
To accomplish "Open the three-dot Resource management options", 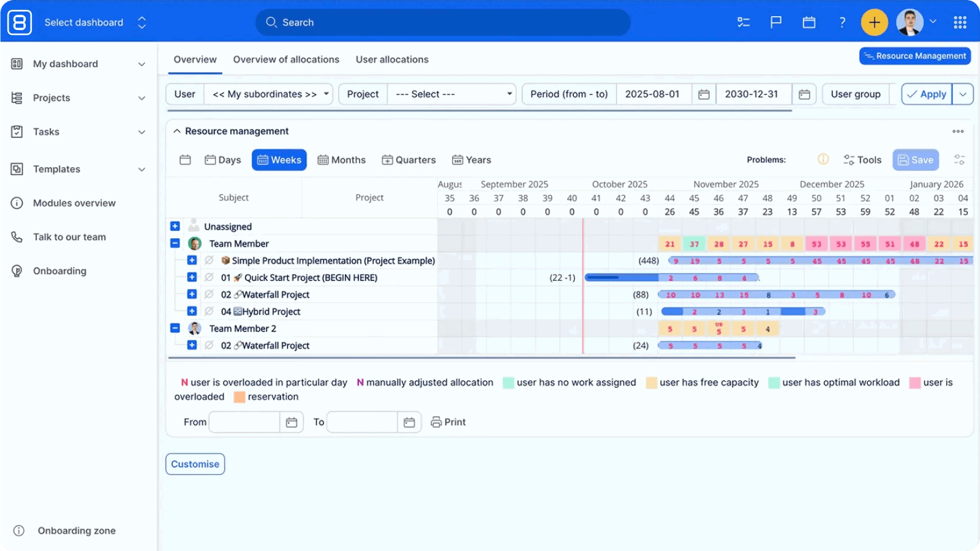I will [x=958, y=131].
